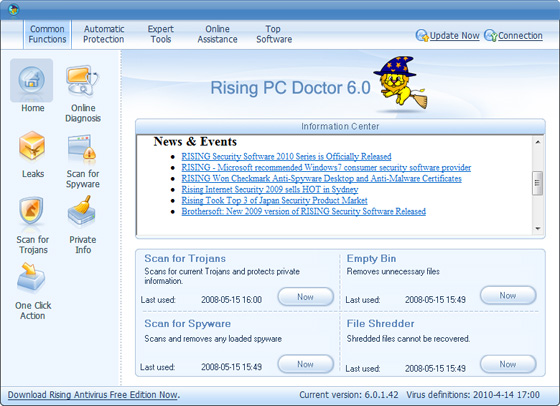Click Virus definitions 2010-4-14 status text

473,395
